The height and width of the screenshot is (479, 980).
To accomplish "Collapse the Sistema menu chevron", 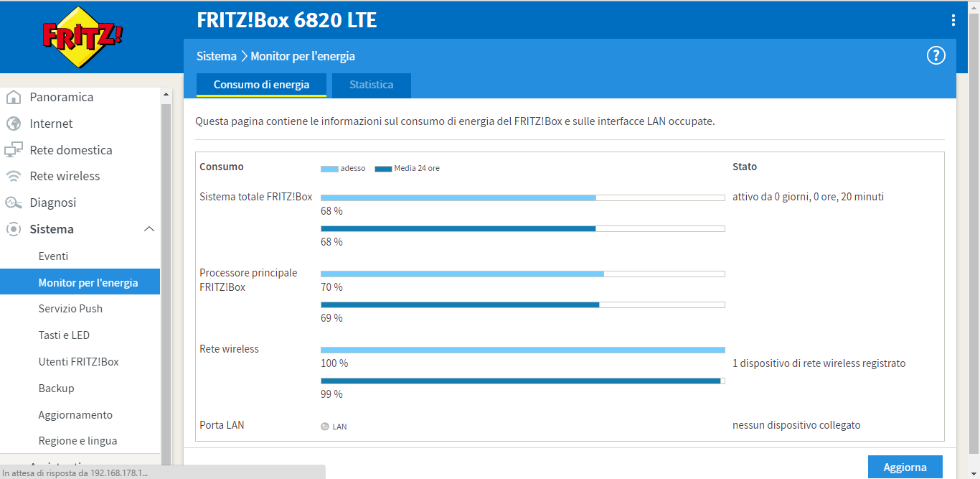I will click(149, 229).
